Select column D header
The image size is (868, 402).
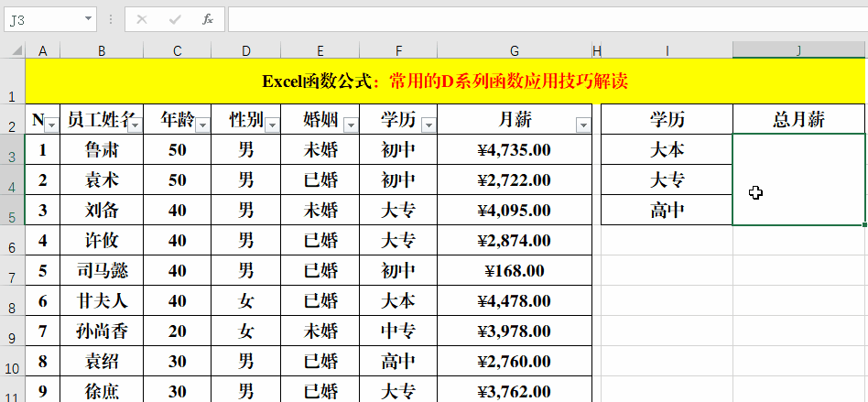[245, 51]
